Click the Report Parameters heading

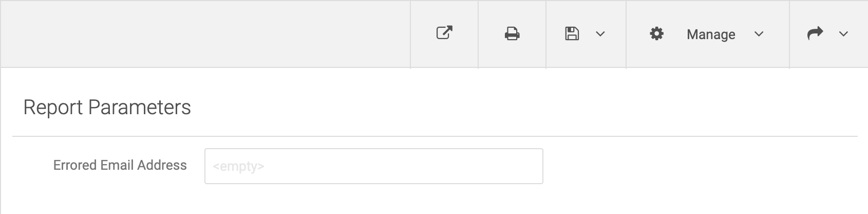[x=107, y=108]
